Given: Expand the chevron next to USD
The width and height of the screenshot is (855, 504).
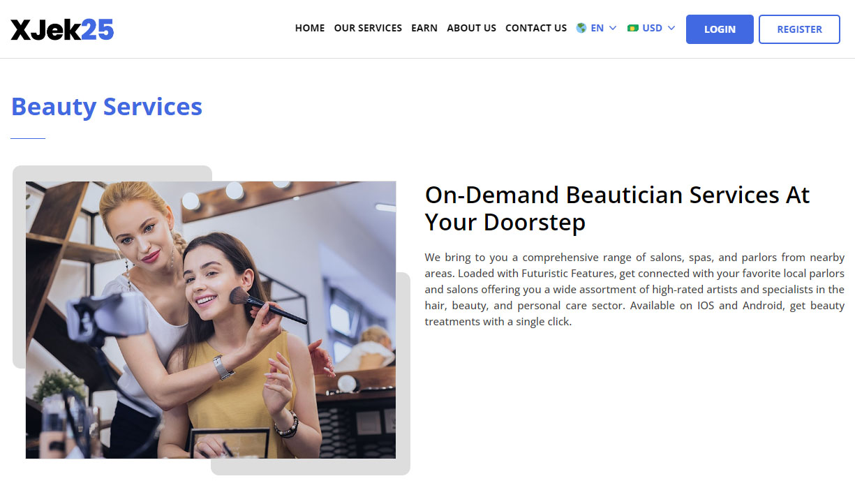Looking at the screenshot, I should point(672,29).
